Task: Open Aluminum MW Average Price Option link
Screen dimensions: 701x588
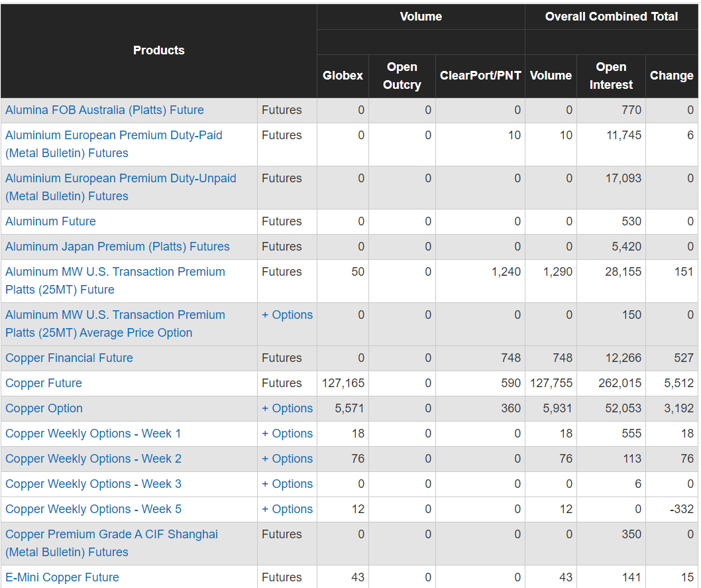Action: click(x=115, y=323)
